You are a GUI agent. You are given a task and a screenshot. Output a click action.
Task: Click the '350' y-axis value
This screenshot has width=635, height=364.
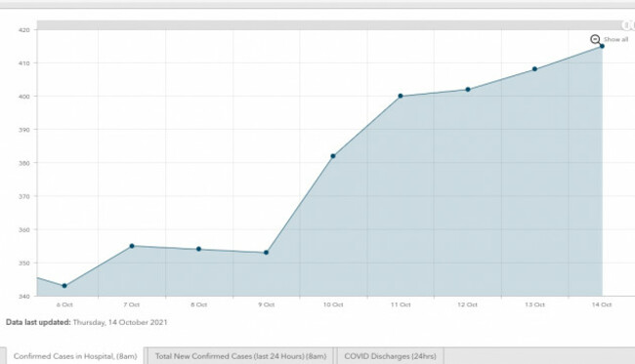pos(23,263)
